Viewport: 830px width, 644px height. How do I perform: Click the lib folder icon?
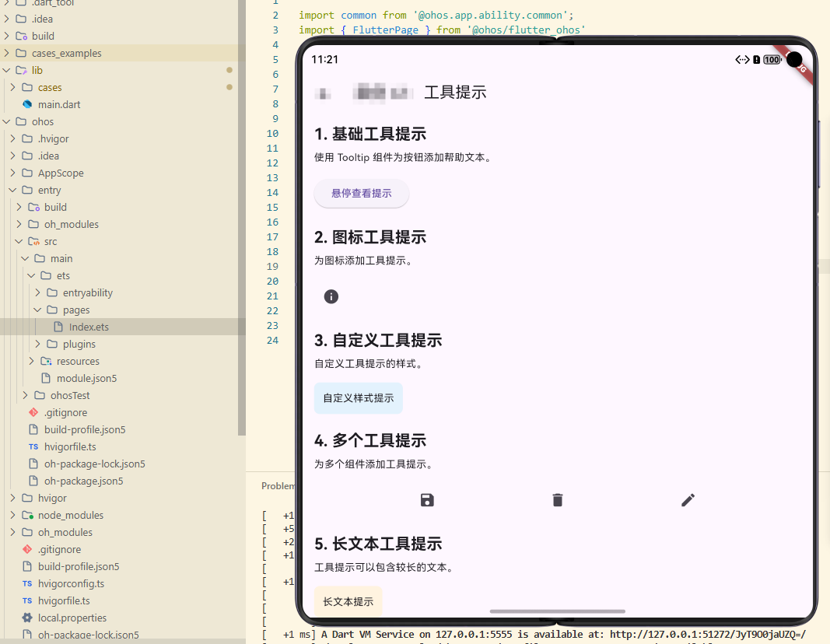(21, 70)
